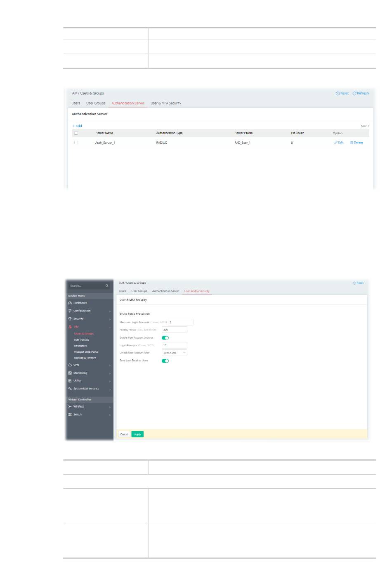The image size is (392, 577).
Task: Expand Monitoring menu using its chevron
Action: (110, 373)
